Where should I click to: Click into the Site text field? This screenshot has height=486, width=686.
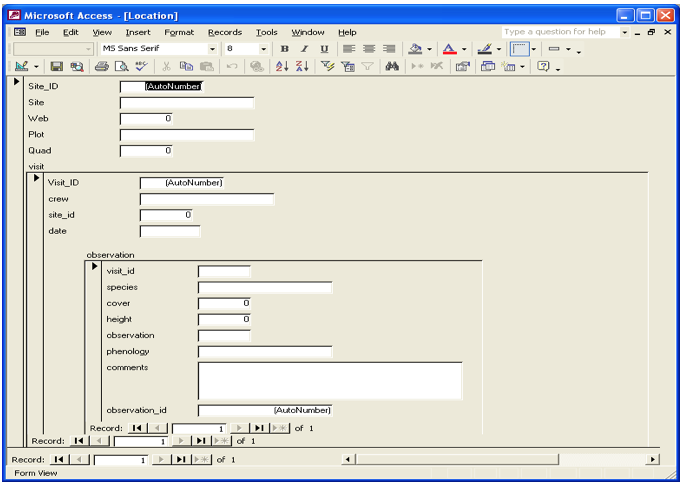tap(187, 103)
